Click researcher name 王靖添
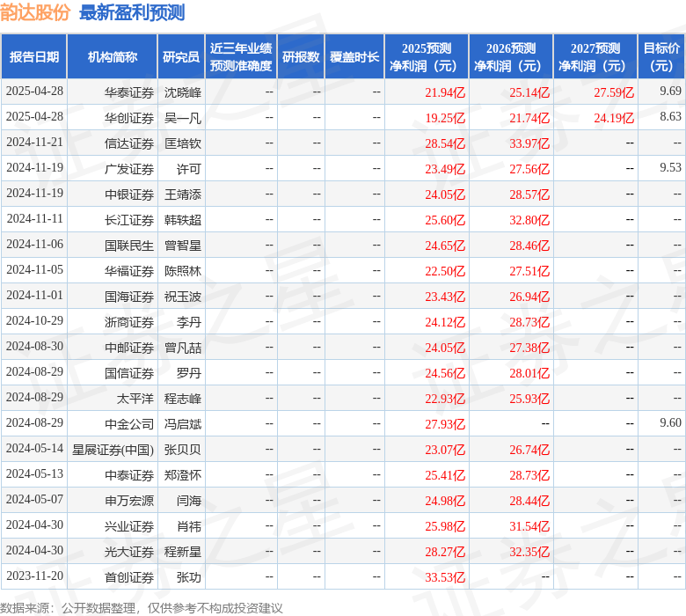 183,194
